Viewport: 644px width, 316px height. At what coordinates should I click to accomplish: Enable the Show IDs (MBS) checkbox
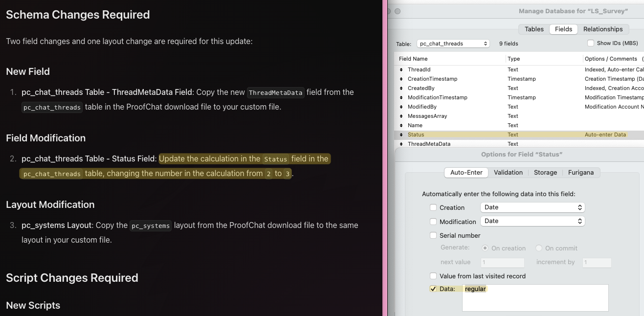[591, 44]
